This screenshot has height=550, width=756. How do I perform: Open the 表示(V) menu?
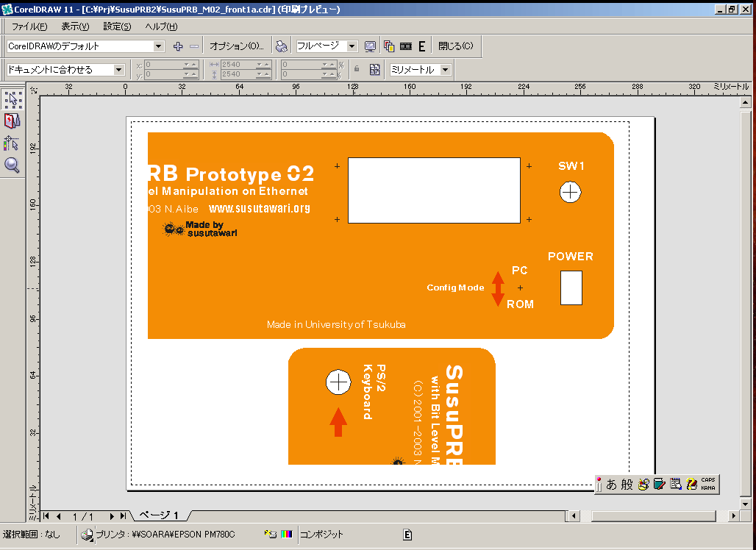pyautogui.click(x=75, y=26)
